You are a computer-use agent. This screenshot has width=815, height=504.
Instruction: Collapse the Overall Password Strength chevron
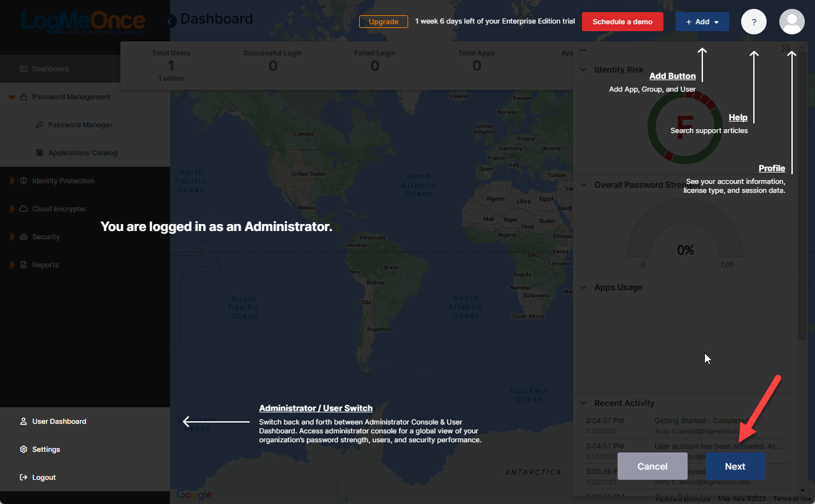click(x=583, y=185)
